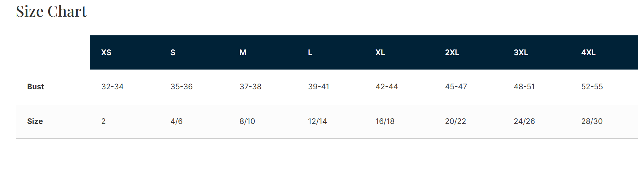The width and height of the screenshot is (644, 171).
Task: Select the 32-34 bust measurement cell
Action: [112, 87]
